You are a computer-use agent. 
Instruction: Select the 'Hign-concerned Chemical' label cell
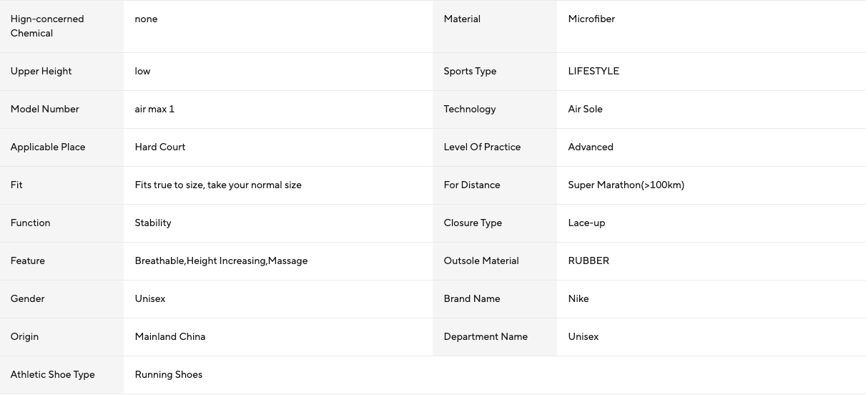61,26
